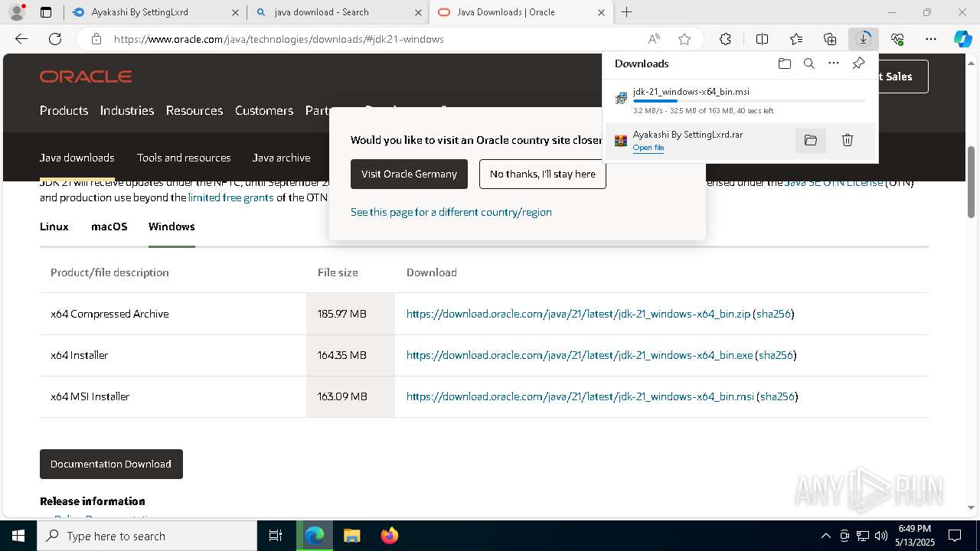The width and height of the screenshot is (980, 551).
Task: Toggle Split screen icon in toolbar
Action: (762, 39)
